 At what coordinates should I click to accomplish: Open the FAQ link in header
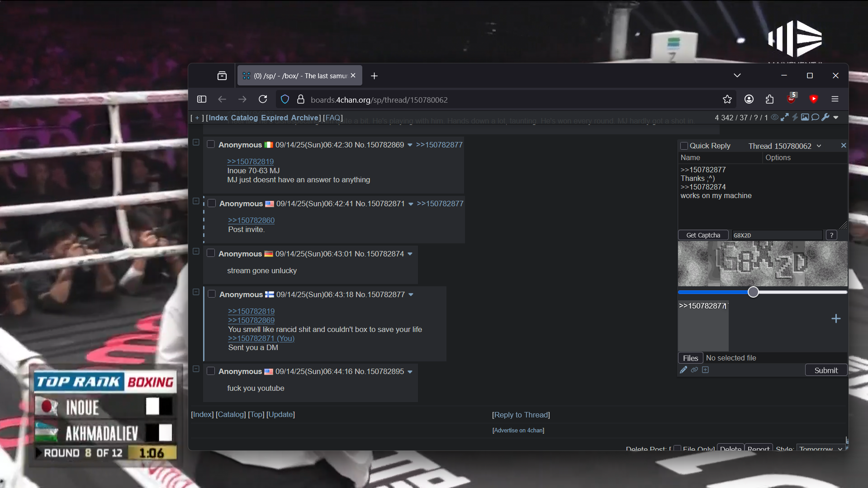[x=333, y=118]
